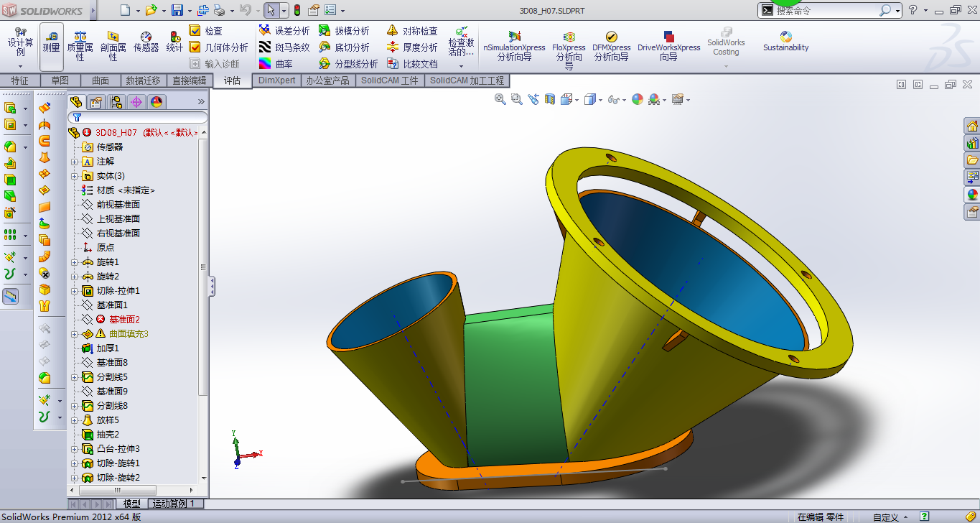980x523 pixels.
Task: Toggle the 几何体分析 checkbox
Action: [x=195, y=47]
